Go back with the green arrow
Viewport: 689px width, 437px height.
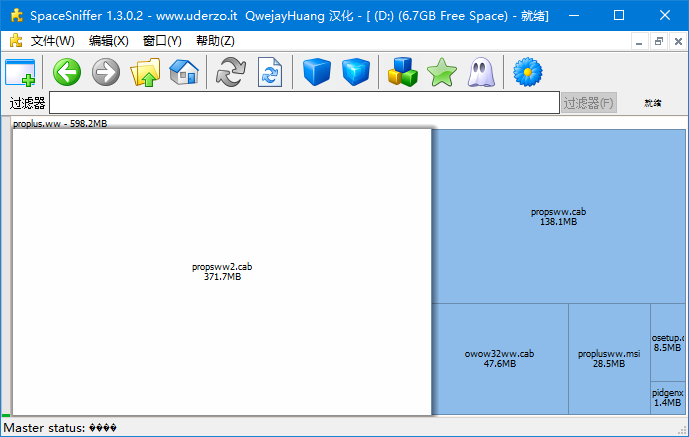(x=67, y=72)
